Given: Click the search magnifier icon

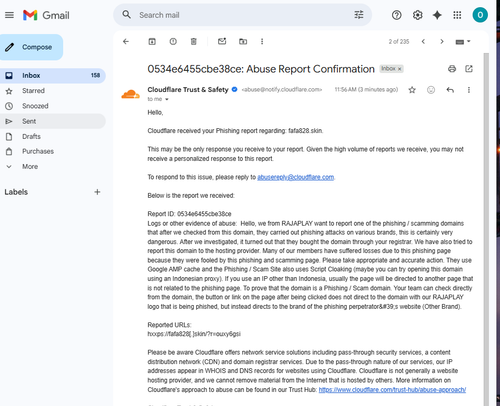Looking at the screenshot, I should pos(126,15).
